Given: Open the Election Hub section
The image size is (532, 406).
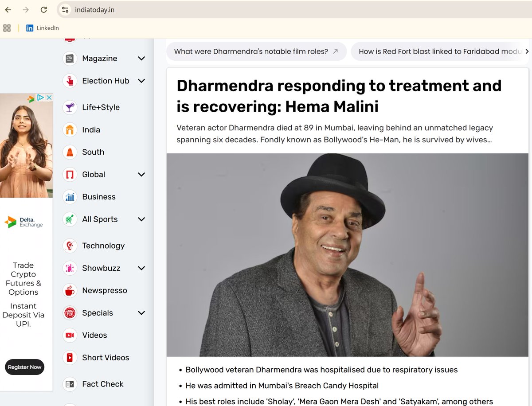Looking at the screenshot, I should (106, 81).
